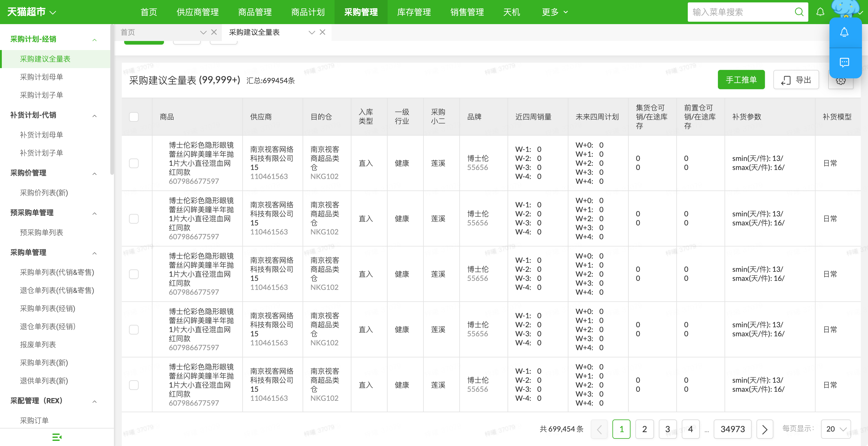The image size is (868, 446).
Task: Click the 手工推单 button
Action: tap(741, 80)
